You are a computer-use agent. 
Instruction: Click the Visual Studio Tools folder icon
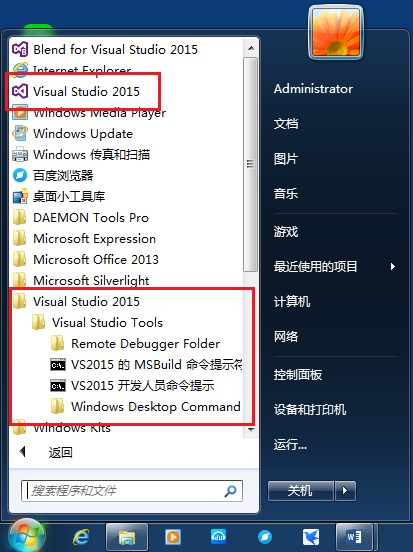tap(39, 322)
